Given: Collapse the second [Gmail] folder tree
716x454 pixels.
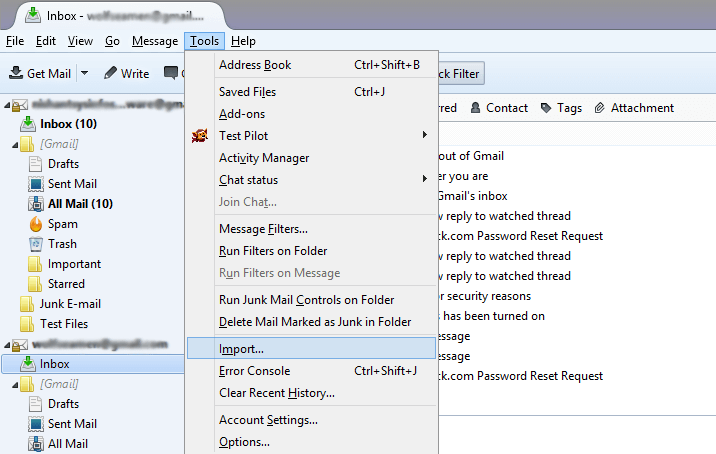Looking at the screenshot, I should point(15,385).
